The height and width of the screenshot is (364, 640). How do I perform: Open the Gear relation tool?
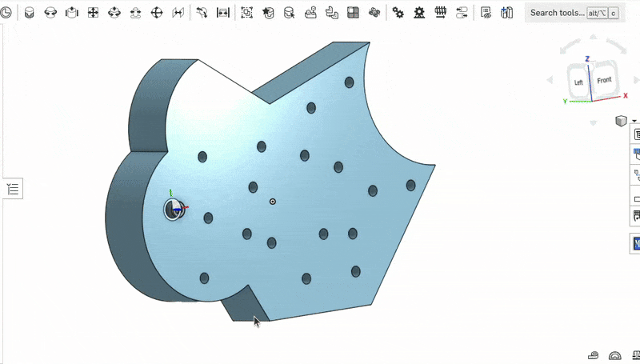398,13
